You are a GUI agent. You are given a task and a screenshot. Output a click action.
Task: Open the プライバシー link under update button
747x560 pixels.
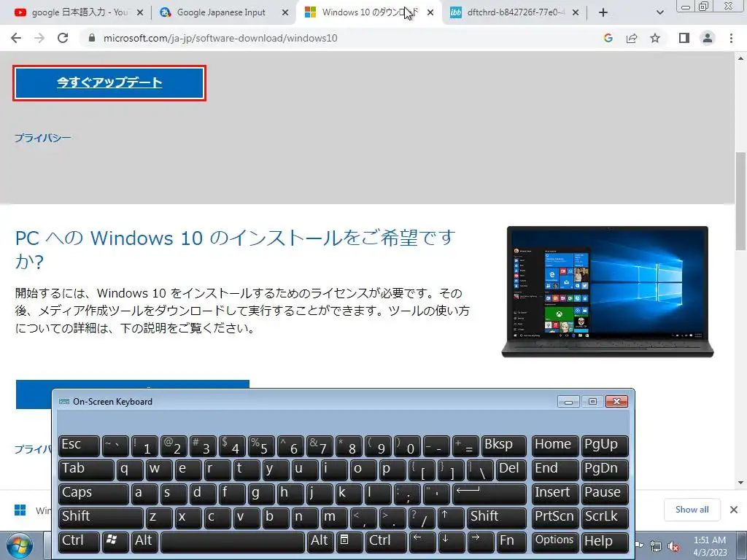click(x=43, y=138)
